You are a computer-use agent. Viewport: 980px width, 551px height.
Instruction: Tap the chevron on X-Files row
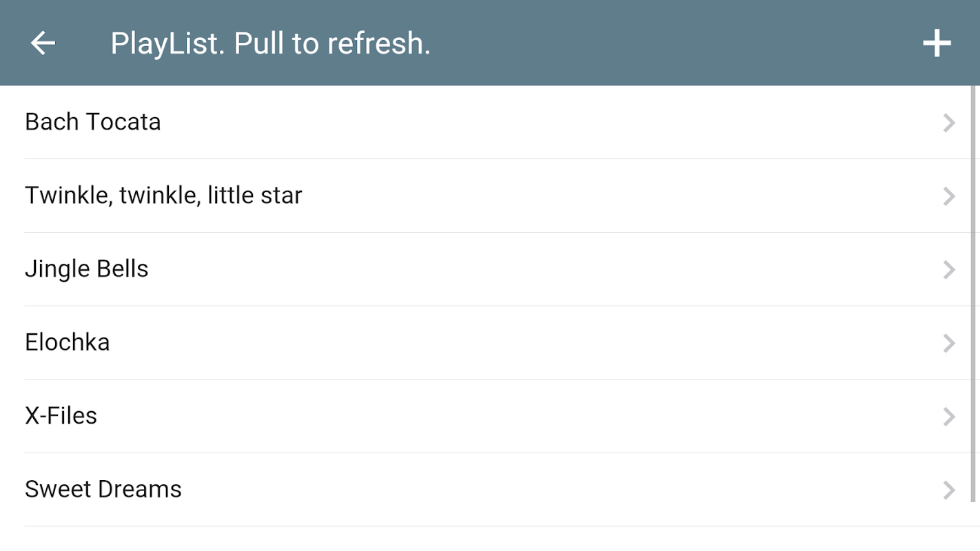click(x=949, y=417)
